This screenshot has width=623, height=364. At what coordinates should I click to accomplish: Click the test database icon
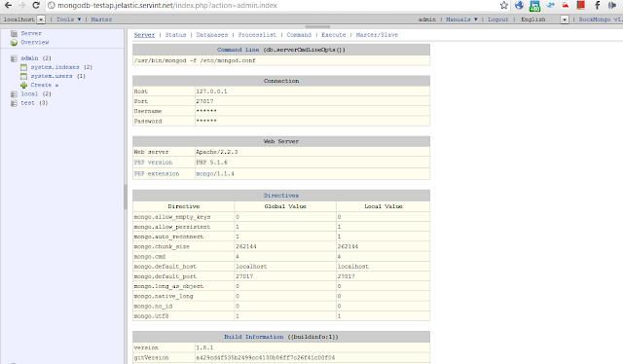tap(14, 103)
